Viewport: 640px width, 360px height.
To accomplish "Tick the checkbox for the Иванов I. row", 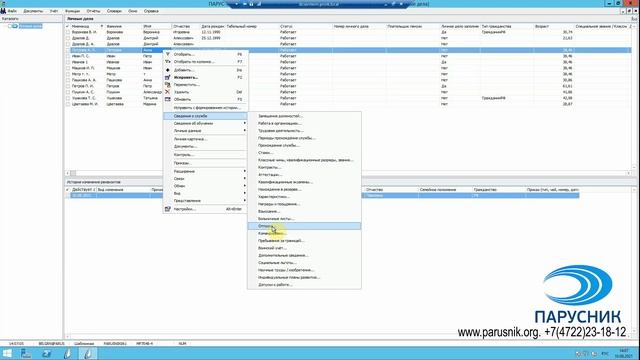I will coord(68,62).
